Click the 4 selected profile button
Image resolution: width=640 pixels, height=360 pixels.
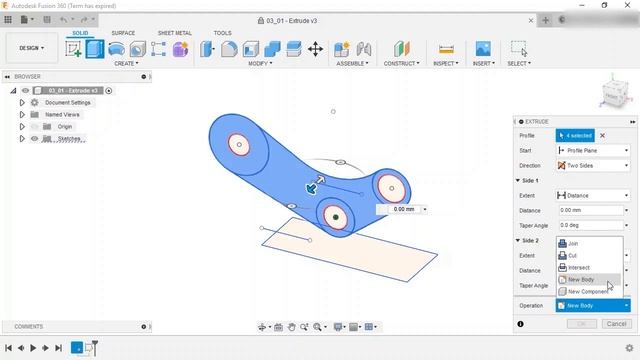(575, 136)
